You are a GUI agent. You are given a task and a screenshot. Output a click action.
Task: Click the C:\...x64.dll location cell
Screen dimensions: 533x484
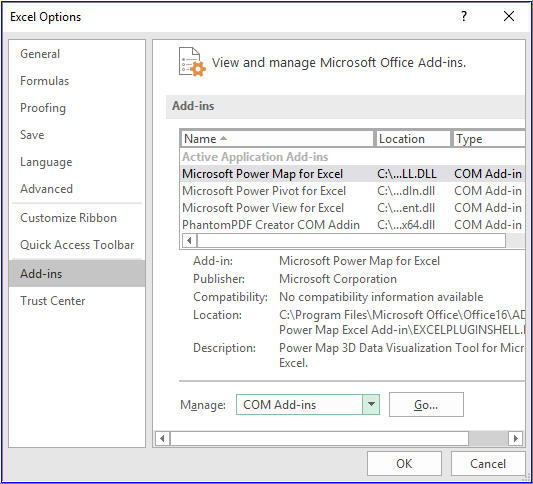(406, 225)
